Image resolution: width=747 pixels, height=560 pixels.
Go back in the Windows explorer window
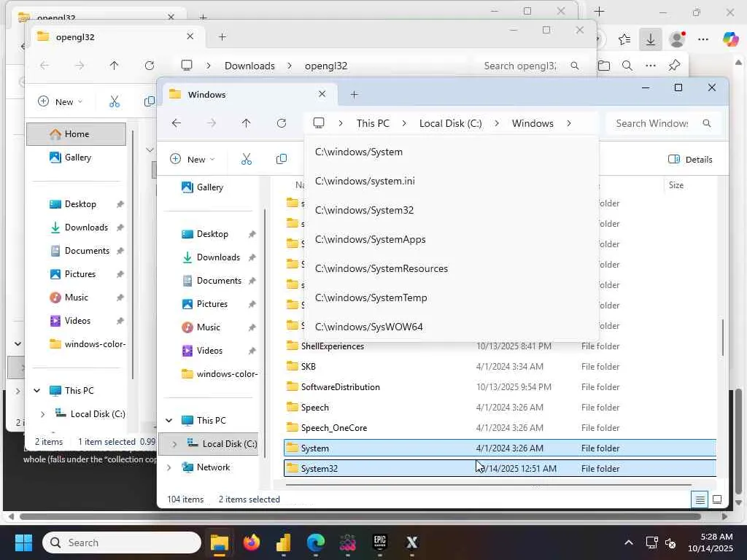click(x=177, y=123)
